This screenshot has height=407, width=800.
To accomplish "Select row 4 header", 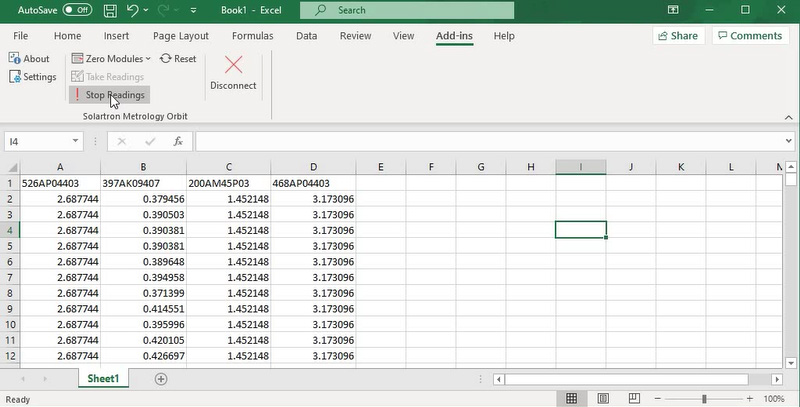I will (x=10, y=231).
